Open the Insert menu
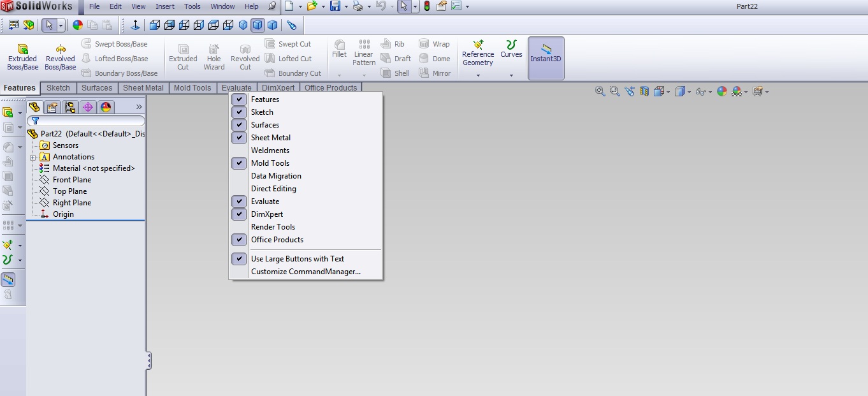 click(165, 6)
